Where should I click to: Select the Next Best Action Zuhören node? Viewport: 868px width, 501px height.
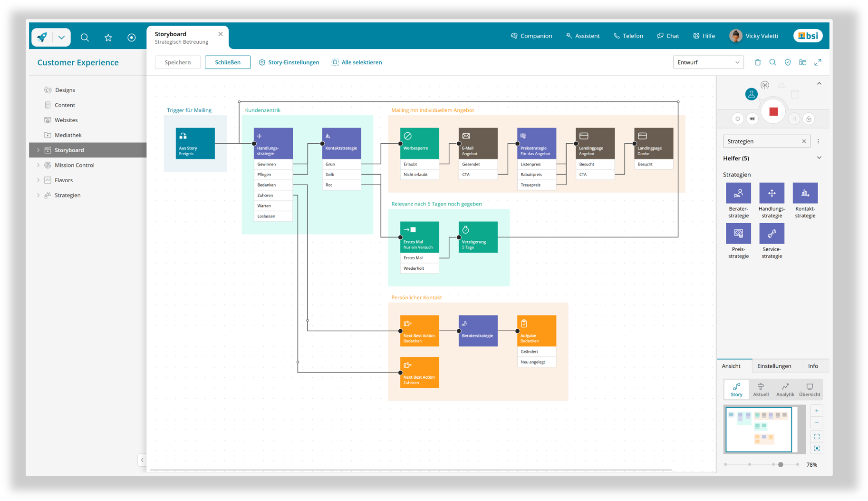point(419,373)
